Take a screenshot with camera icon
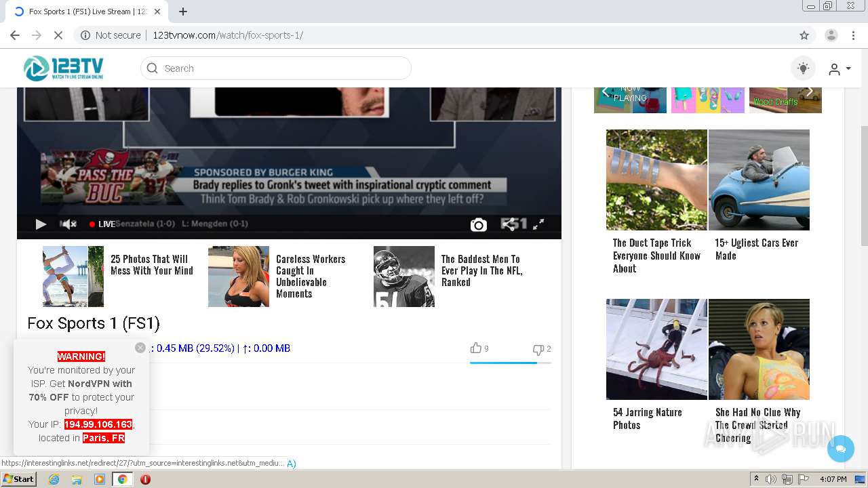The width and height of the screenshot is (868, 488). coord(479,225)
